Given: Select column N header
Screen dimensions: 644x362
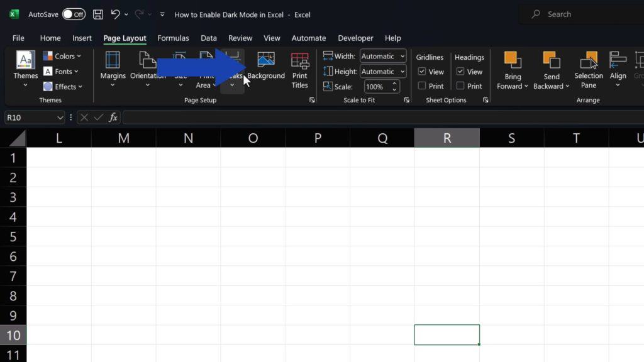Looking at the screenshot, I should [x=188, y=138].
